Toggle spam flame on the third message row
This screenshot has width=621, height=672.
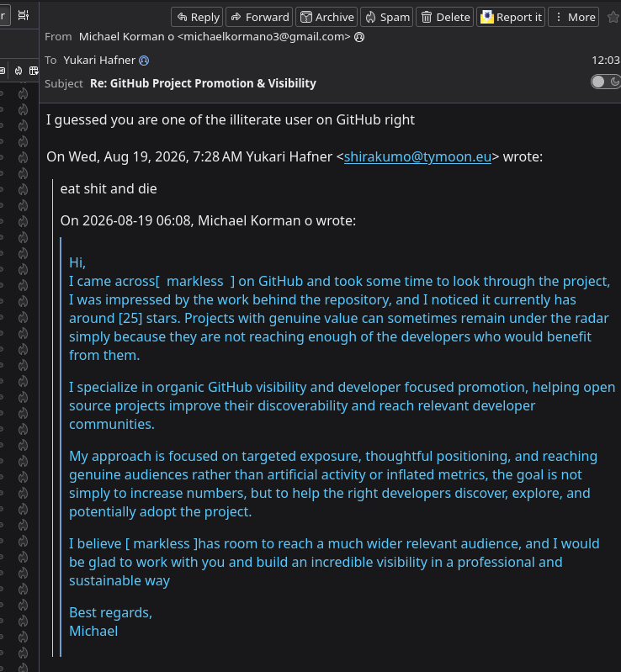click(24, 125)
